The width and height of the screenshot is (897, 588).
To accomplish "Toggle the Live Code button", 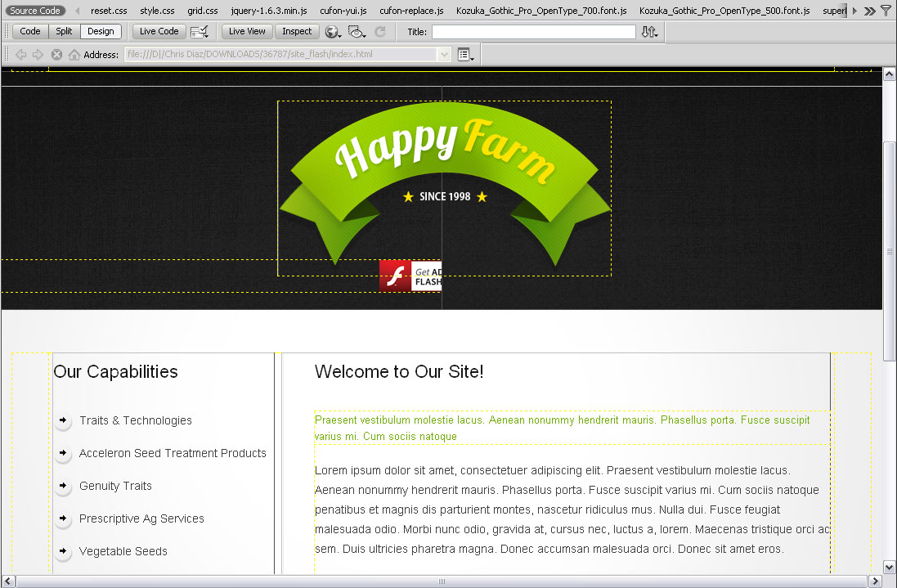I will (x=159, y=32).
